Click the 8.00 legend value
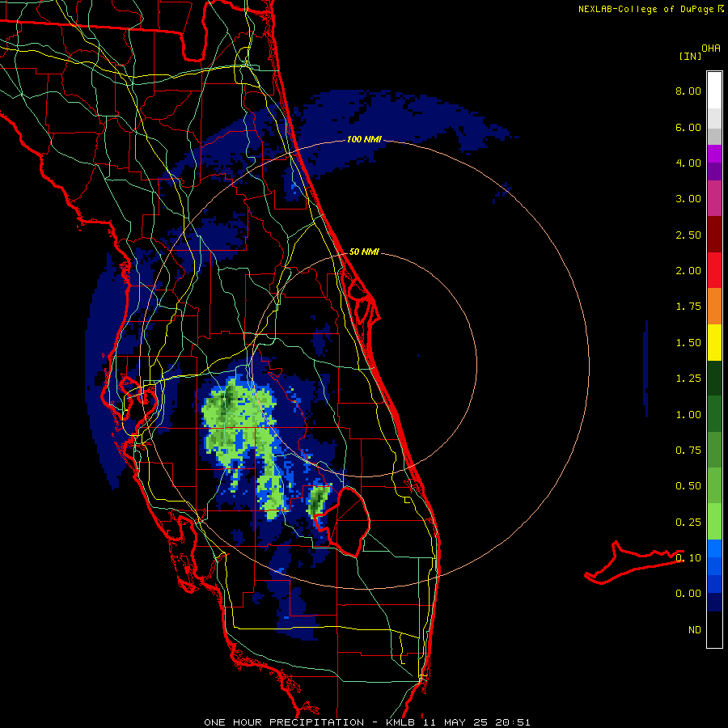Screen dimensions: 728x728 [688, 91]
